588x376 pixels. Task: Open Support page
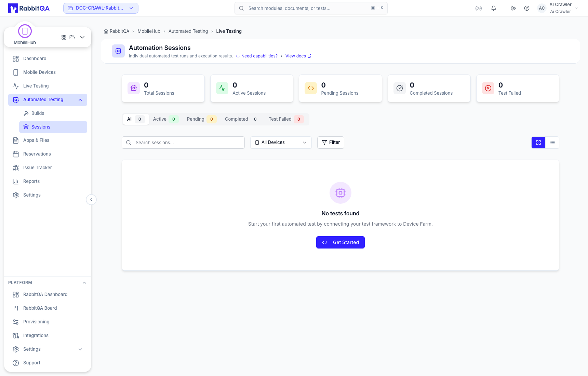(48, 363)
